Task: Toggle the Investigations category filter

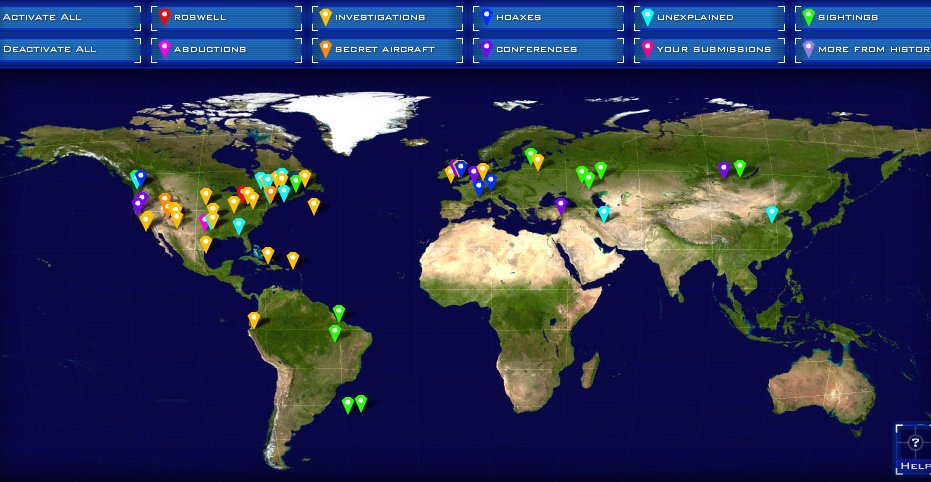Action: coord(387,17)
